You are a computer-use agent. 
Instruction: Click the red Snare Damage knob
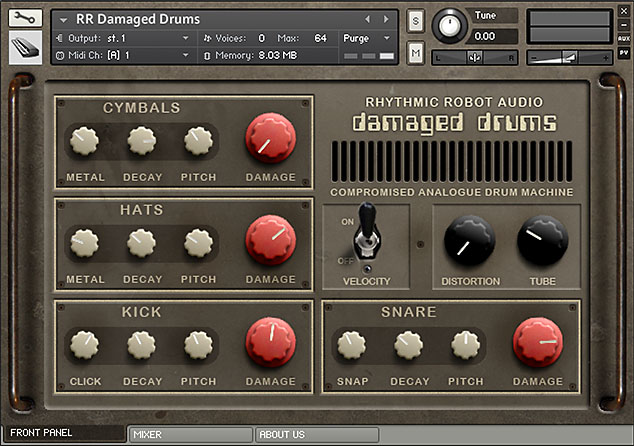coord(538,342)
